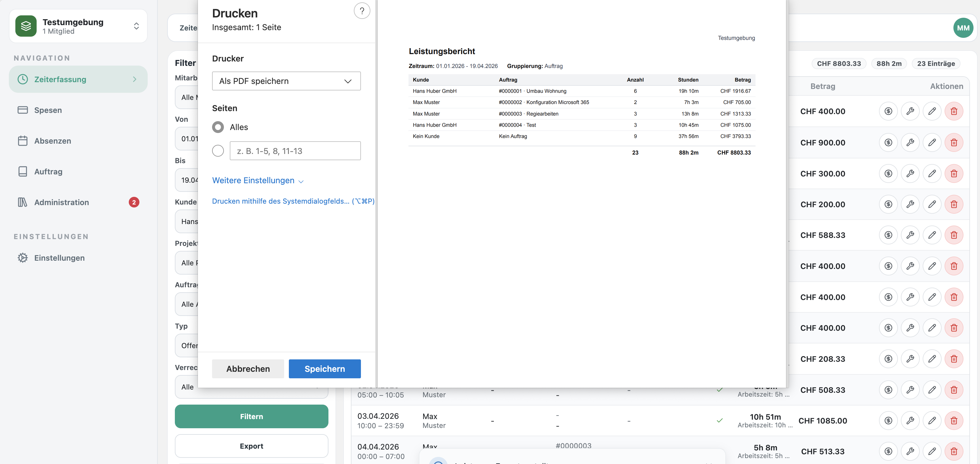Delete the CHF 513.33 entry
This screenshot has width=980, height=464.
(954, 451)
